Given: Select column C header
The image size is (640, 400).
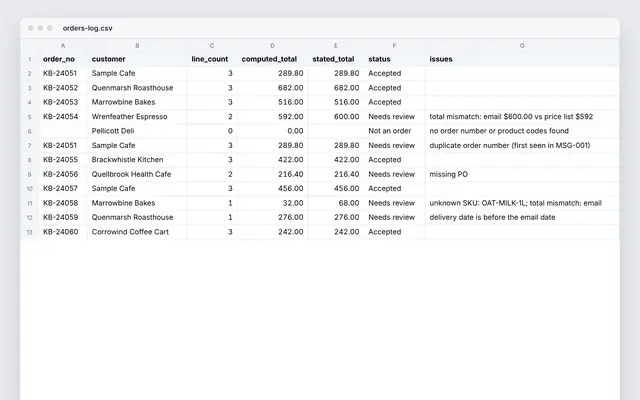Looking at the screenshot, I should pos(212,46).
